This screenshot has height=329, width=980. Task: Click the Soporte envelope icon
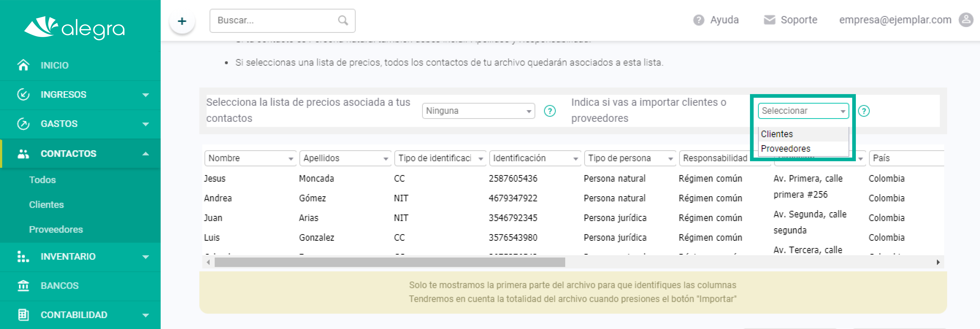click(769, 20)
